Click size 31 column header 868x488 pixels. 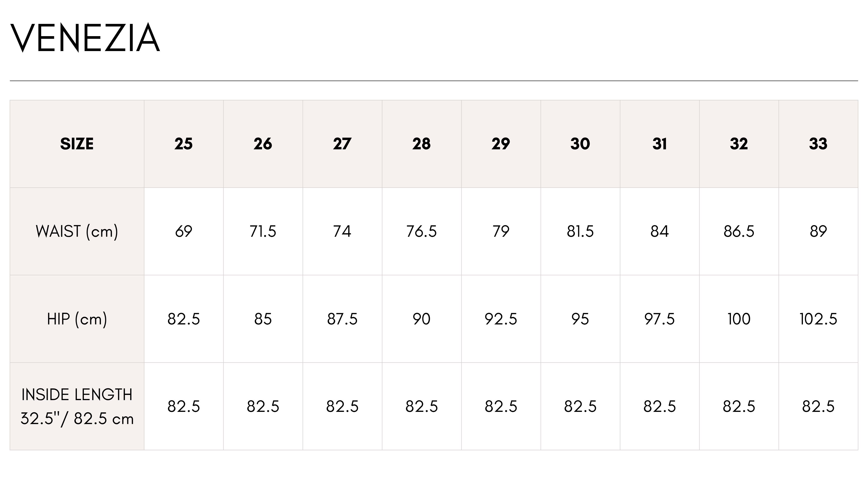click(659, 144)
